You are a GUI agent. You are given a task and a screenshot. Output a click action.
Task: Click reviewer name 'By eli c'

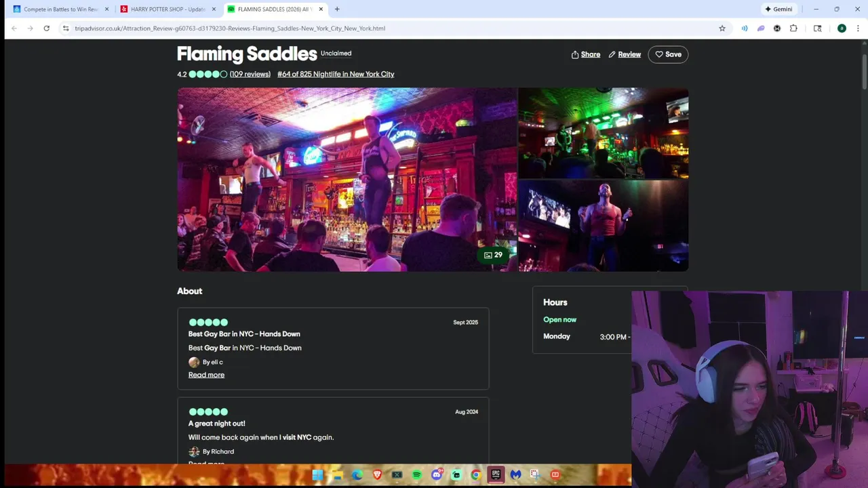[x=213, y=362]
